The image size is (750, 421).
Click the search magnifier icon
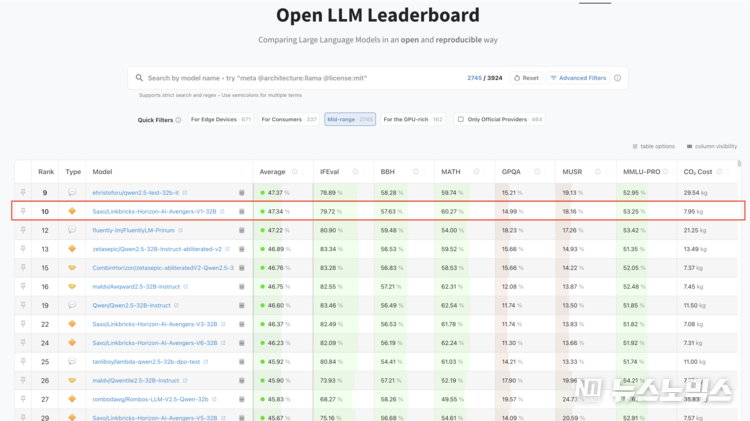(x=139, y=78)
